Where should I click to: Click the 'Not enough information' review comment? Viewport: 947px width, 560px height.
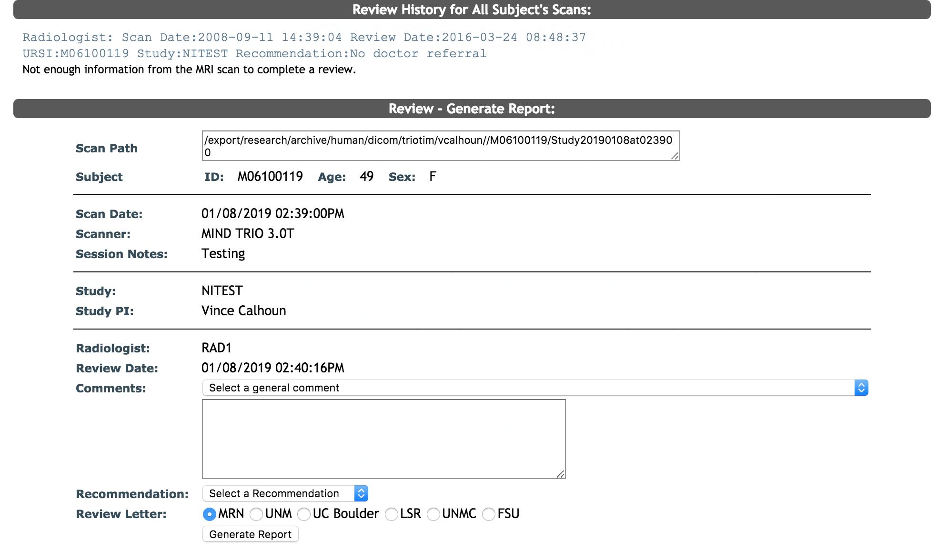[x=189, y=70]
